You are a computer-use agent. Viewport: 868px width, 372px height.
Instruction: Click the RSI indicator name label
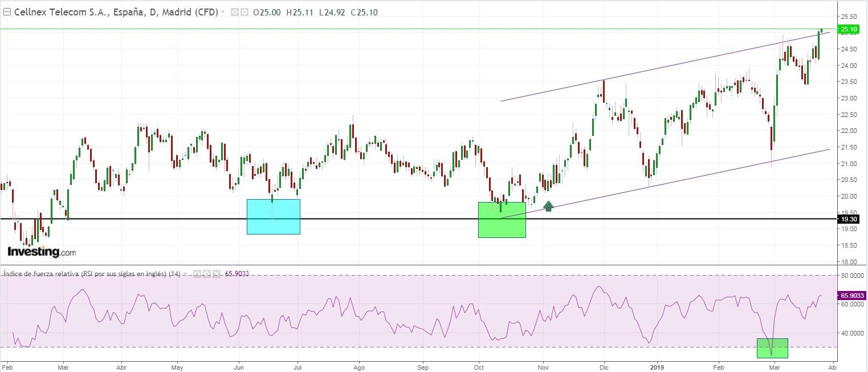click(92, 274)
